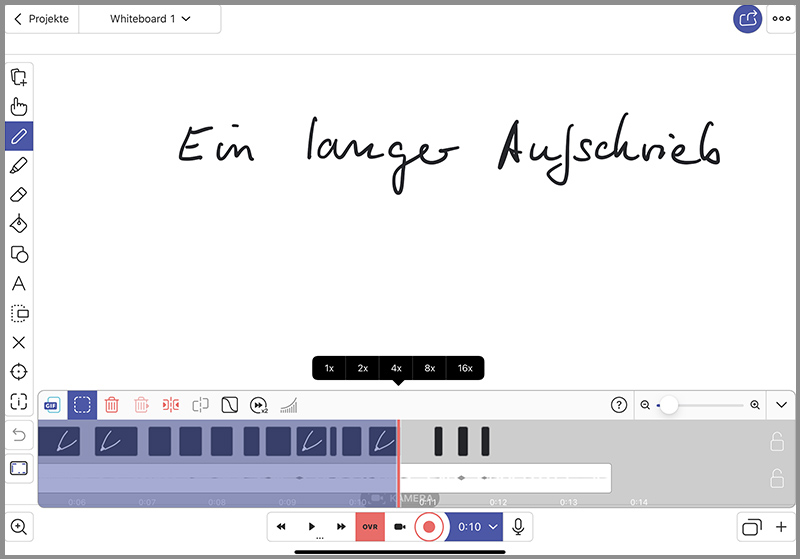Add a new slide with plus
The image size is (800, 559).
click(781, 526)
